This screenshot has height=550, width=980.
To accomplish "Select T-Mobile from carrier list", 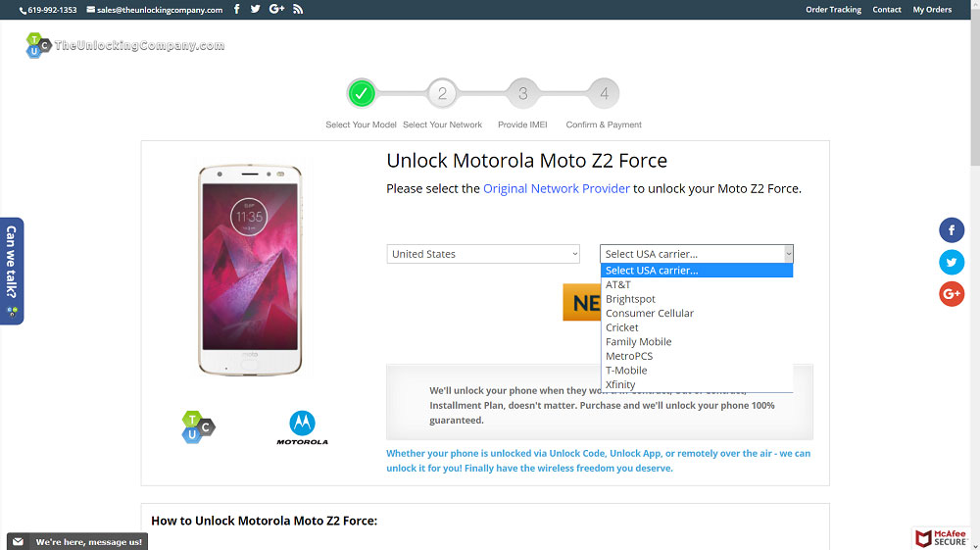I will tap(696, 371).
